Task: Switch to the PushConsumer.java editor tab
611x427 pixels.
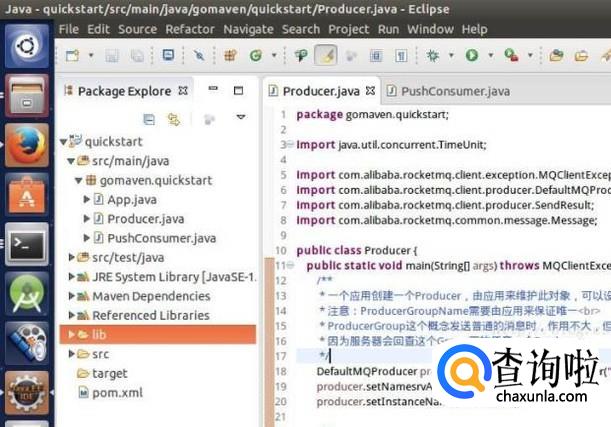Action: (449, 91)
